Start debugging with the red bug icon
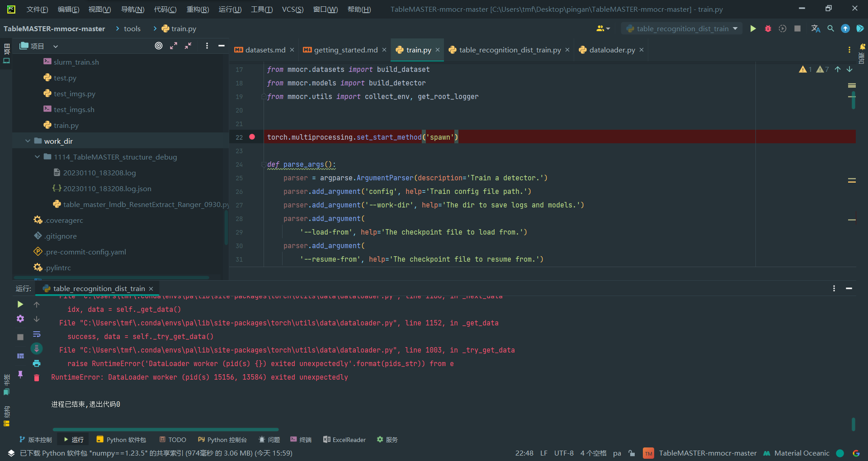Viewport: 868px width, 461px height. 768,28
